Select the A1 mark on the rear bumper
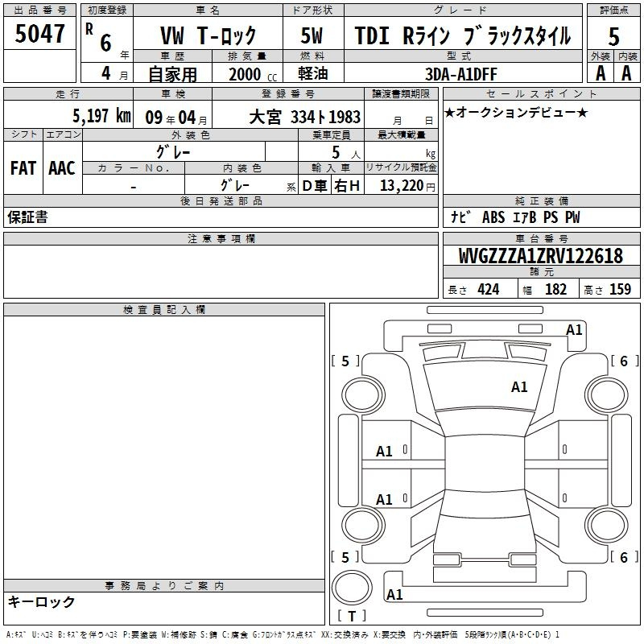 click(x=394, y=595)
